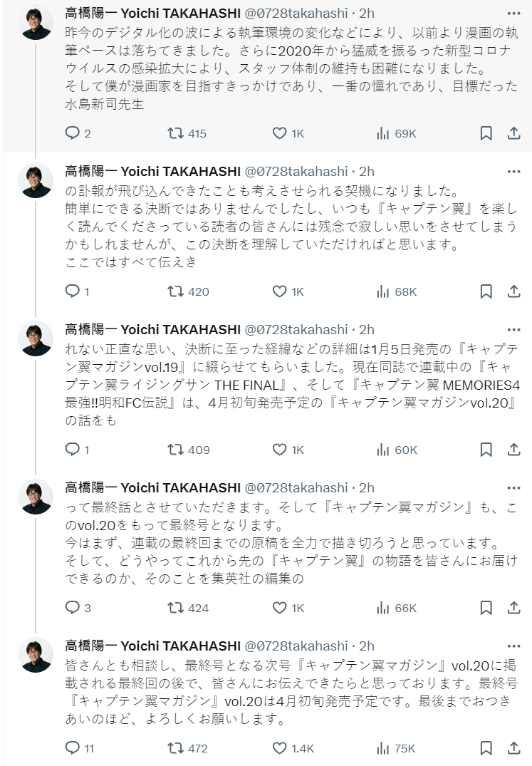Open more options on the last tweet
This screenshot has height=766, width=532.
[x=513, y=646]
